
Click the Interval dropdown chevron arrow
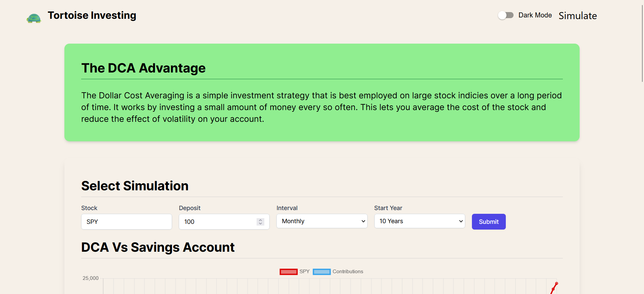coord(363,221)
